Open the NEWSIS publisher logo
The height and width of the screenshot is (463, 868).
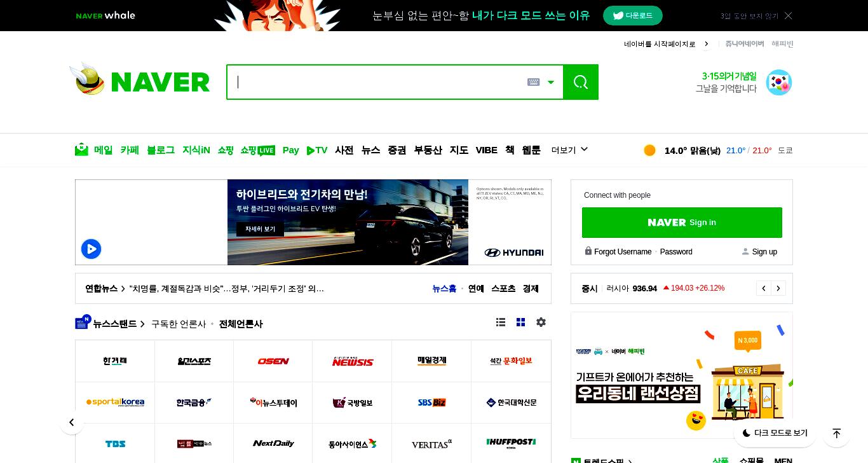point(352,361)
